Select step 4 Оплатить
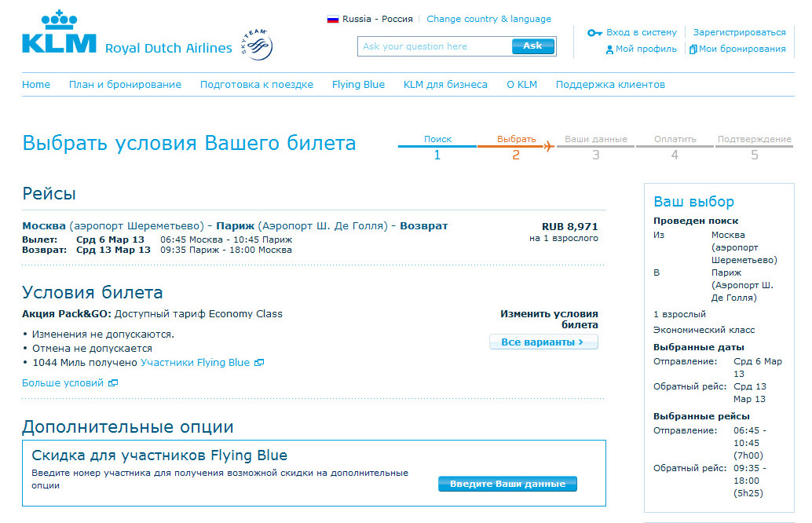Screen dimensions: 812x523 [675, 147]
